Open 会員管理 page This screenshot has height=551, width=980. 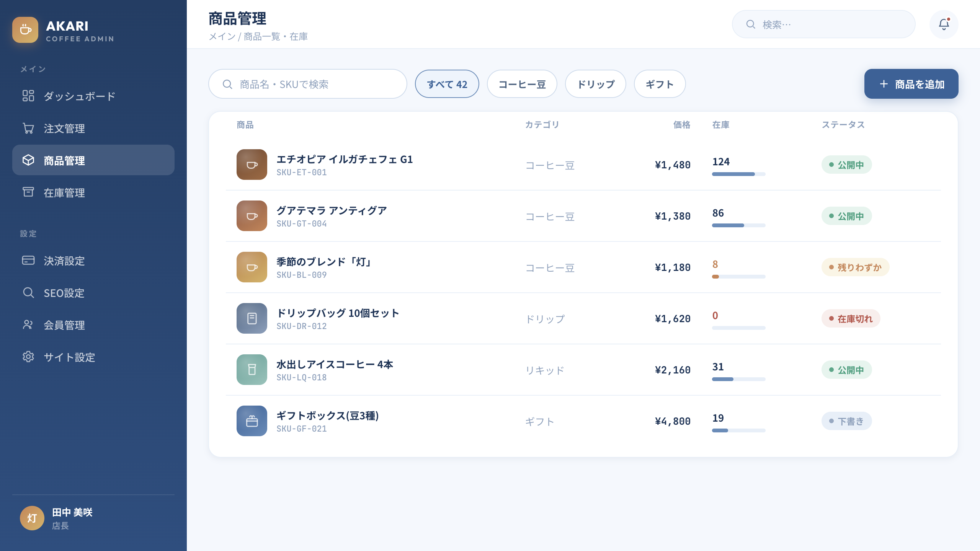coord(93,324)
